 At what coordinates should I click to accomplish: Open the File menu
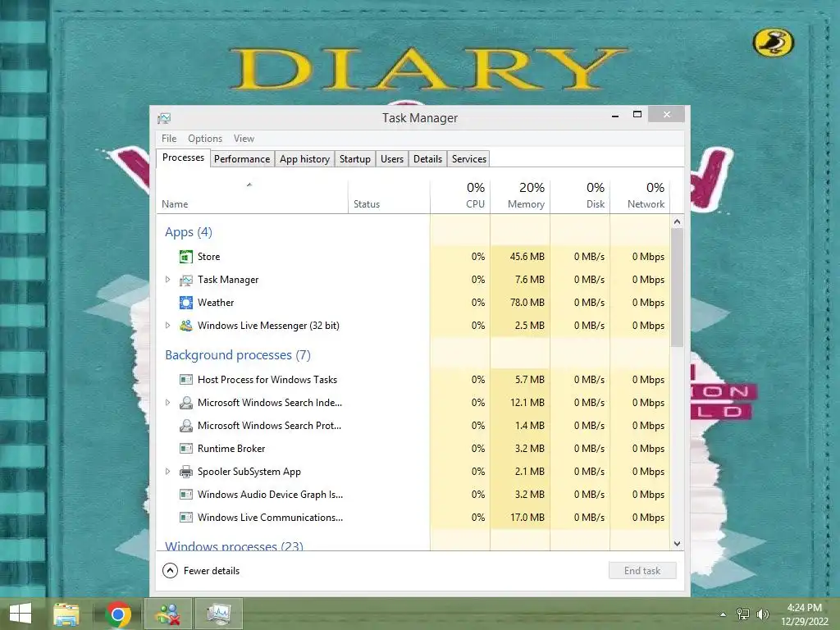pyautogui.click(x=169, y=138)
